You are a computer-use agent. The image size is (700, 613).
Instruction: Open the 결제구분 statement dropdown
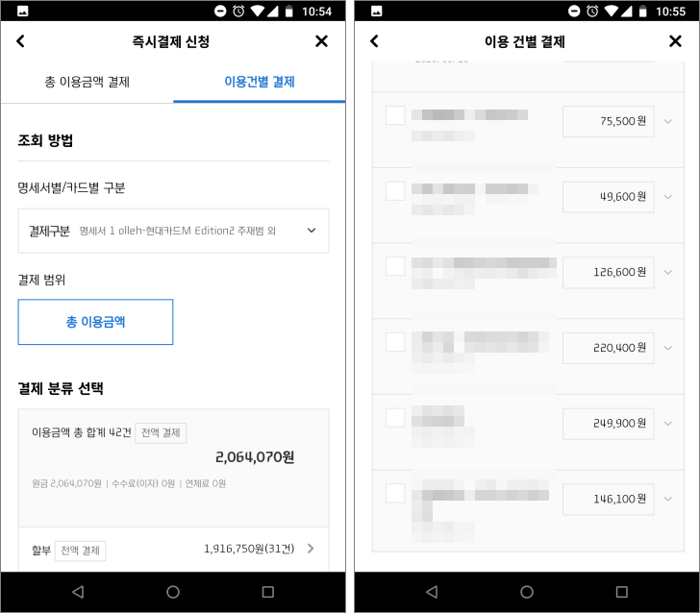point(173,231)
